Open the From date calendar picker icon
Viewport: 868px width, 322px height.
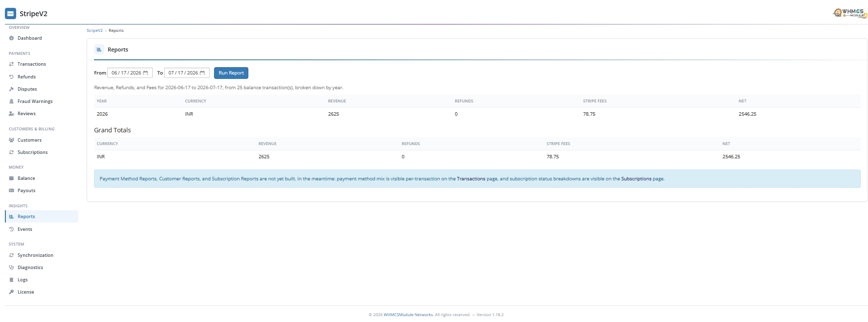(145, 73)
